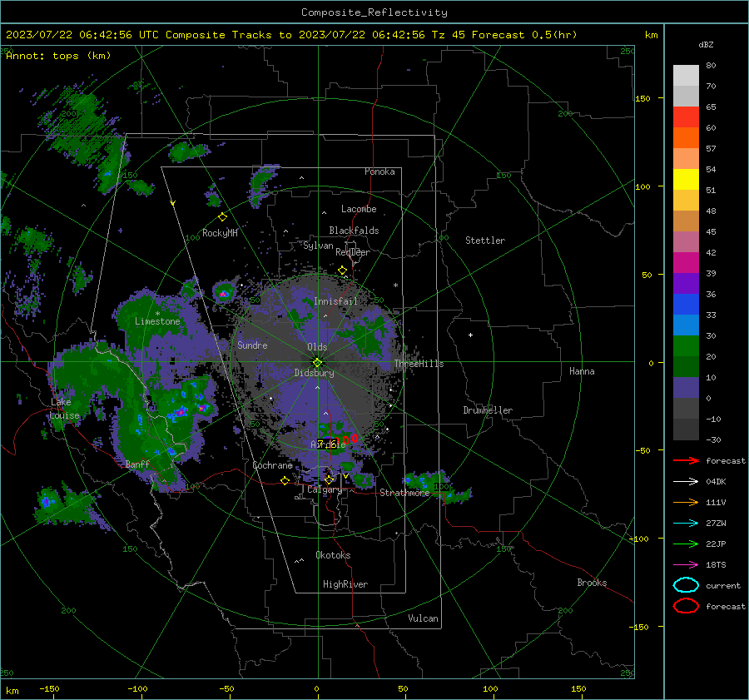Click the magenta 18TS arrow icon

pyautogui.click(x=686, y=565)
